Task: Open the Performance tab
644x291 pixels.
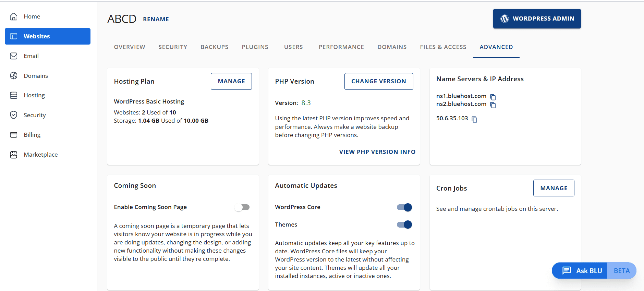Action: [341, 47]
